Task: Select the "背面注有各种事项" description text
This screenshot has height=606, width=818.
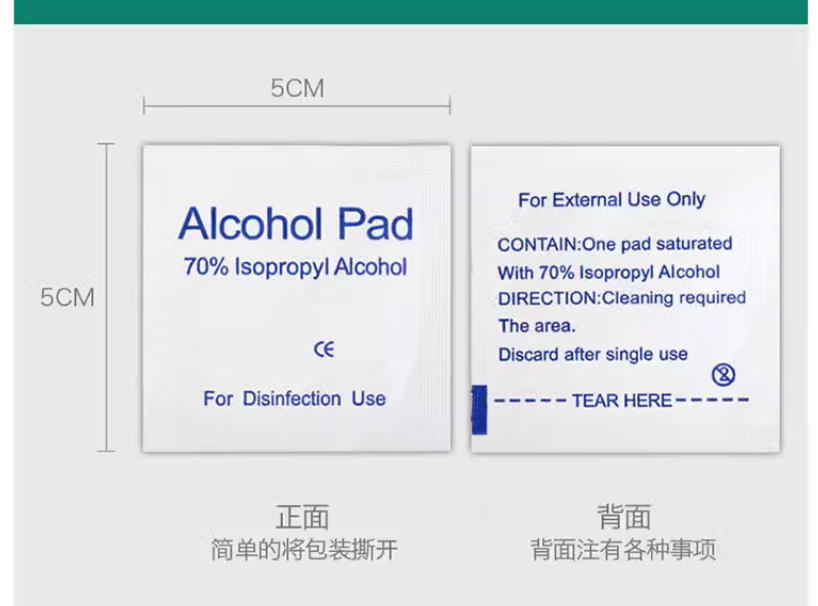Action: pyautogui.click(x=623, y=549)
